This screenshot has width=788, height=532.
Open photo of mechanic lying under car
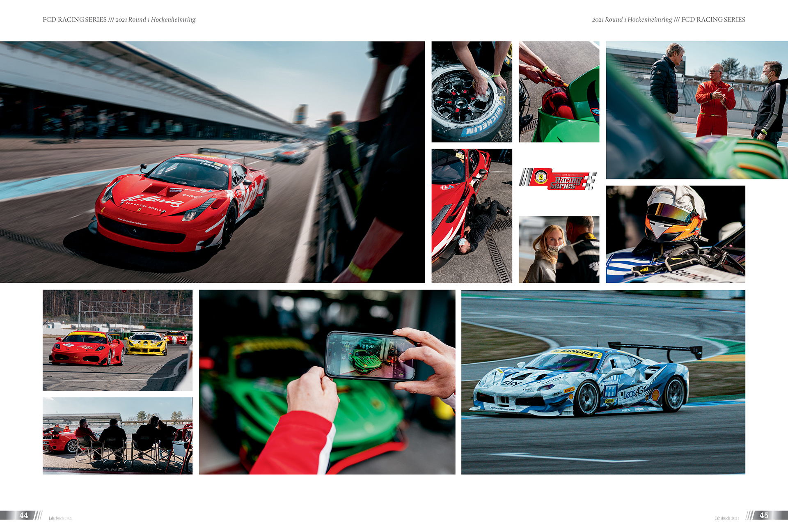tap(472, 216)
